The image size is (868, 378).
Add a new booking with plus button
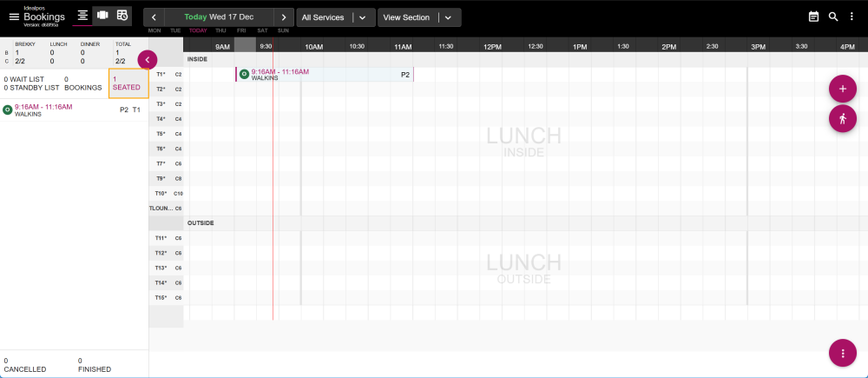point(842,90)
